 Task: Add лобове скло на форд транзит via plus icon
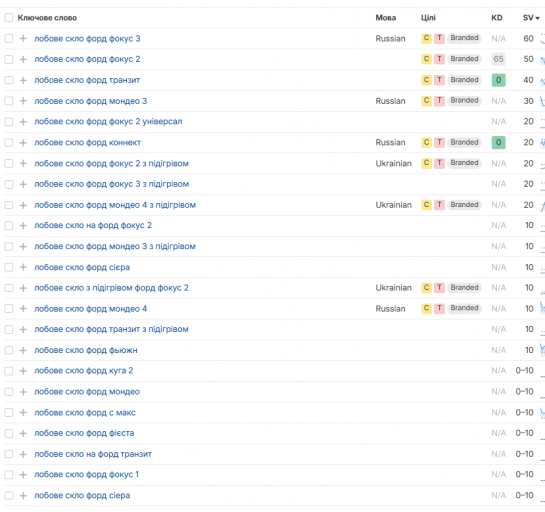[x=23, y=454]
